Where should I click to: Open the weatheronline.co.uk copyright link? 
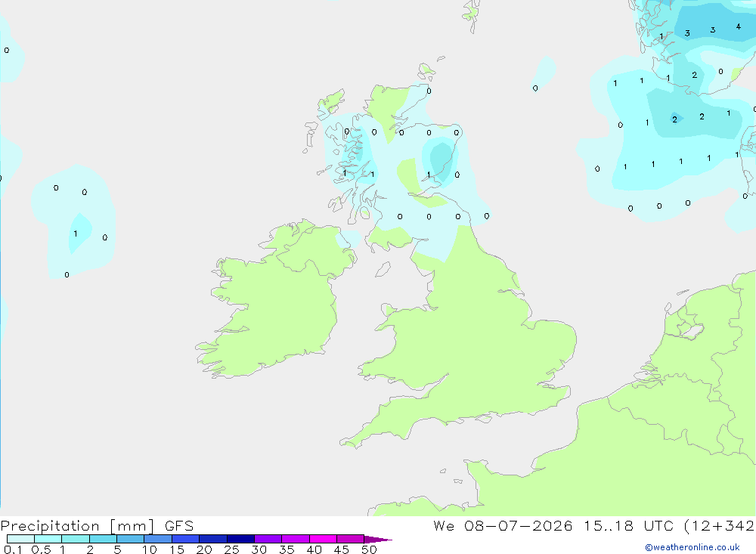[692, 547]
